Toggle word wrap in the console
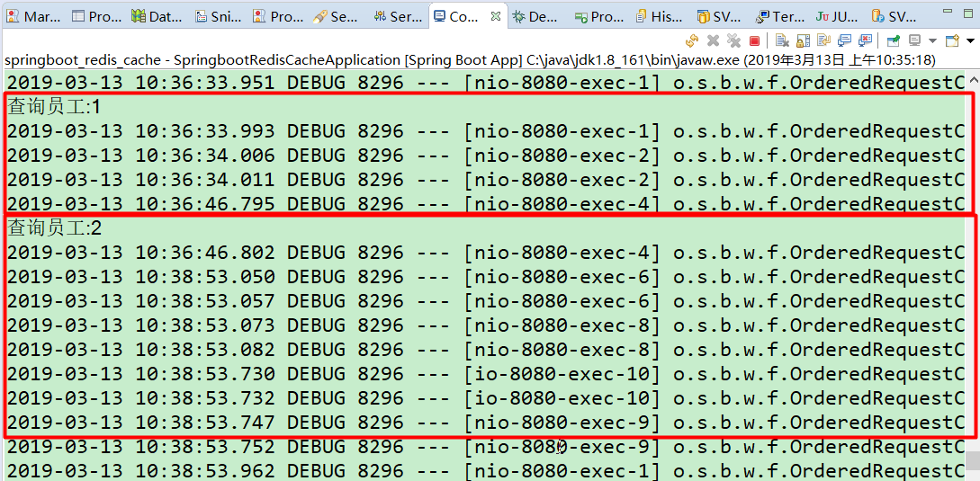The image size is (980, 481). pyautogui.click(x=823, y=40)
